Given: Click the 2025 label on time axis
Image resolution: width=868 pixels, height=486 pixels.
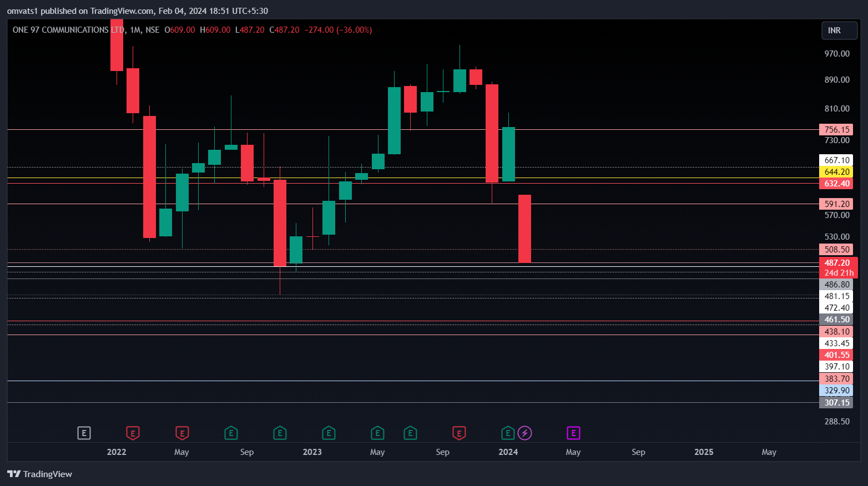Looking at the screenshot, I should point(704,452).
